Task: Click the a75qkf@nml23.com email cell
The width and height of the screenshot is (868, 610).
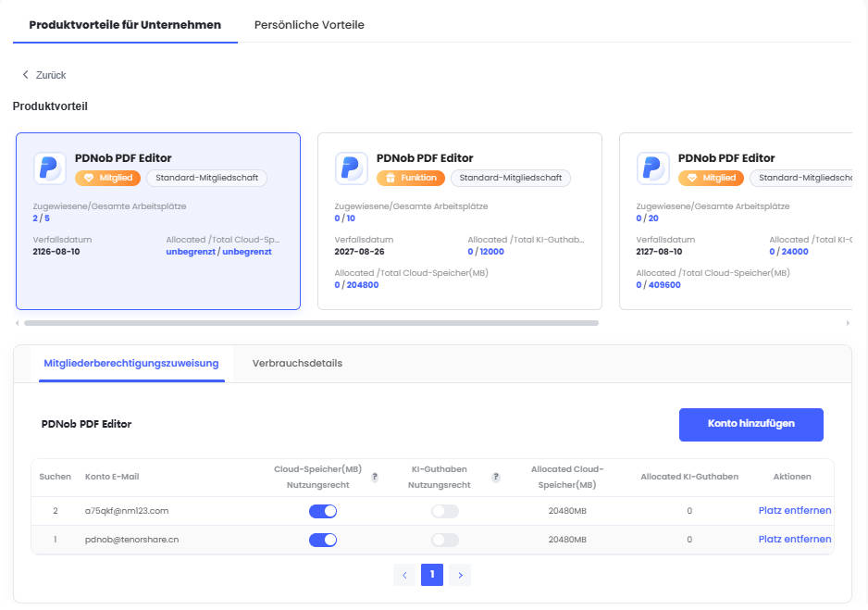Action: (x=127, y=511)
